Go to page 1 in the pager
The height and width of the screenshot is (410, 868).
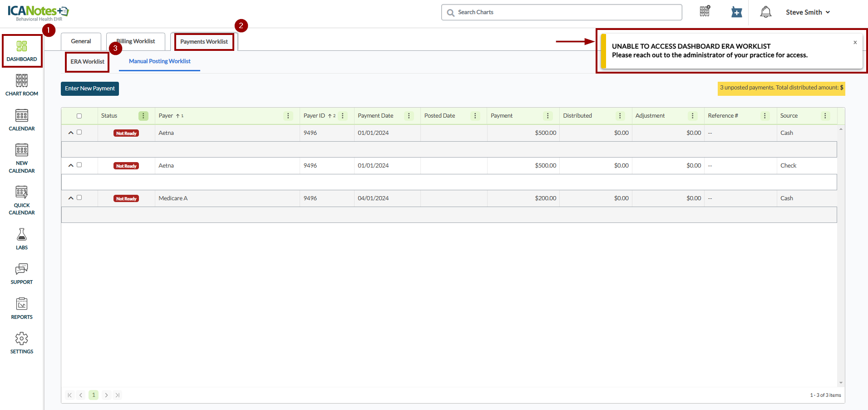[94, 395]
